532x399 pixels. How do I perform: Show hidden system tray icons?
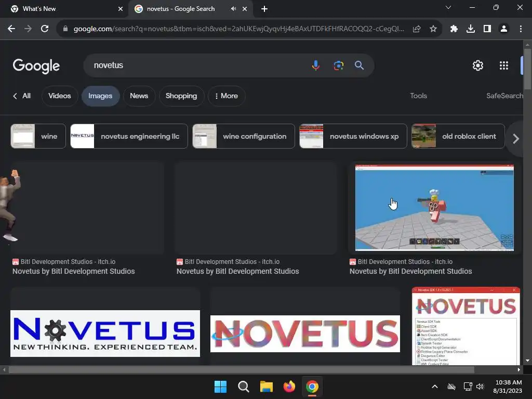click(435, 387)
